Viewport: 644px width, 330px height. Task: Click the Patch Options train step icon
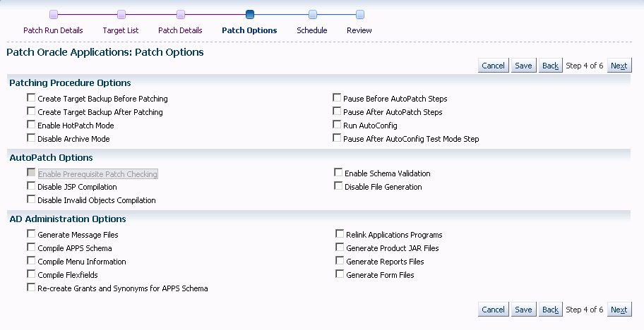tap(250, 15)
